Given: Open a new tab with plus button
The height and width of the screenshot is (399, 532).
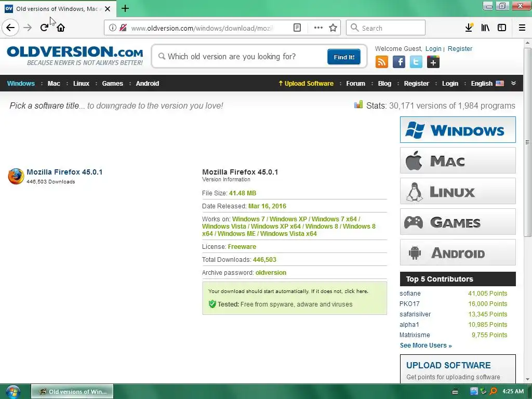Looking at the screenshot, I should [x=125, y=8].
